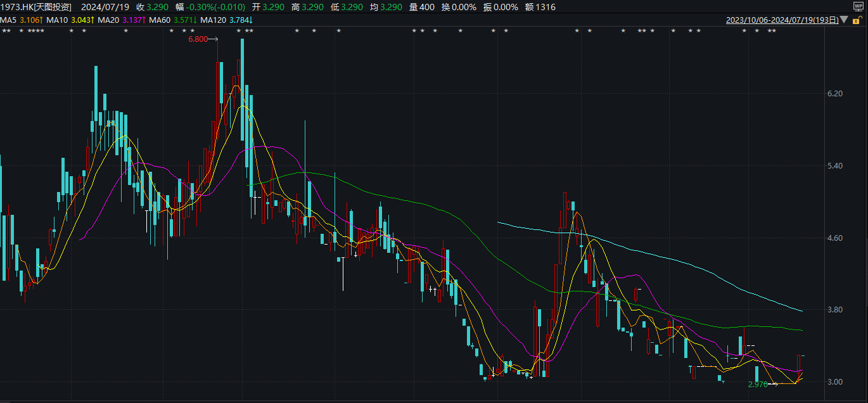Click the 6.800 high price annotation
The width and height of the screenshot is (868, 403).
click(x=198, y=39)
